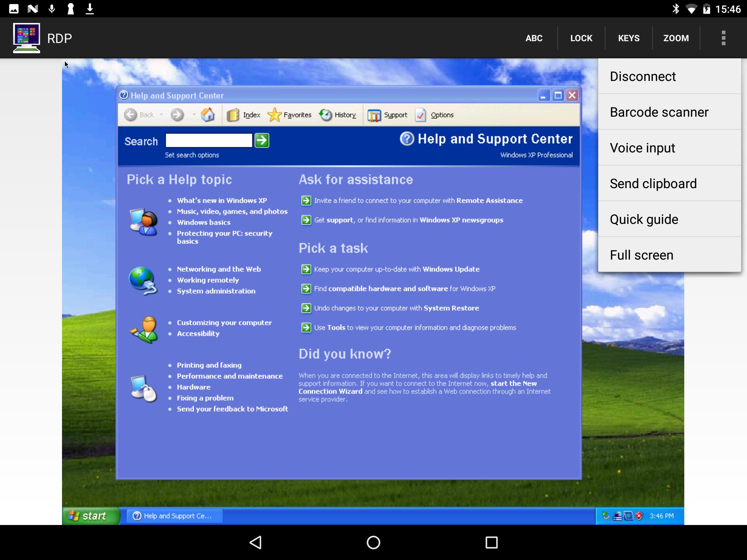The image size is (747, 560).
Task: Open Send your feedback to Microsoft
Action: tap(232, 409)
